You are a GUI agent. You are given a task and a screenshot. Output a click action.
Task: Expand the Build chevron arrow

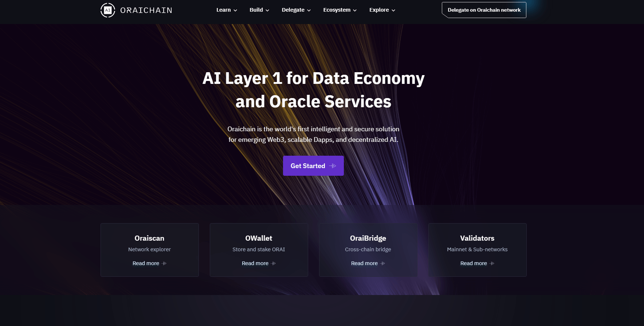(x=267, y=10)
